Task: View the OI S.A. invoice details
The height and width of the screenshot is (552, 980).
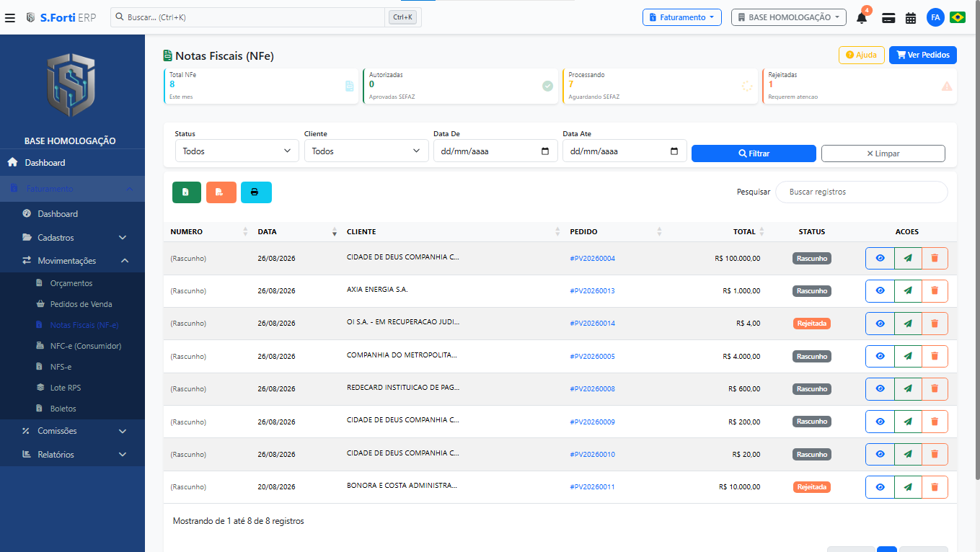Action: point(880,324)
